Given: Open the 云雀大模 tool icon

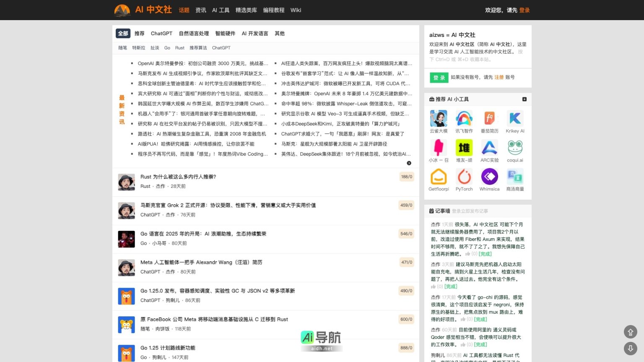Looking at the screenshot, I should click(439, 118).
